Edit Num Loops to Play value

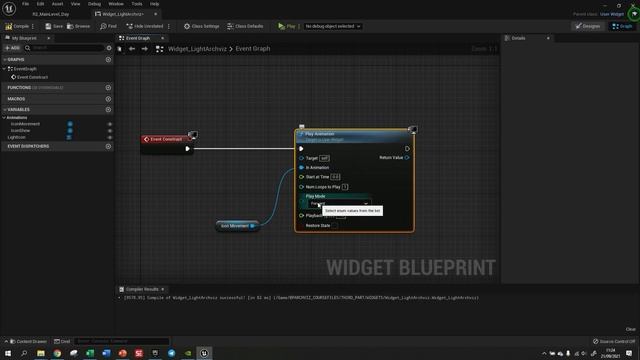[x=345, y=187]
